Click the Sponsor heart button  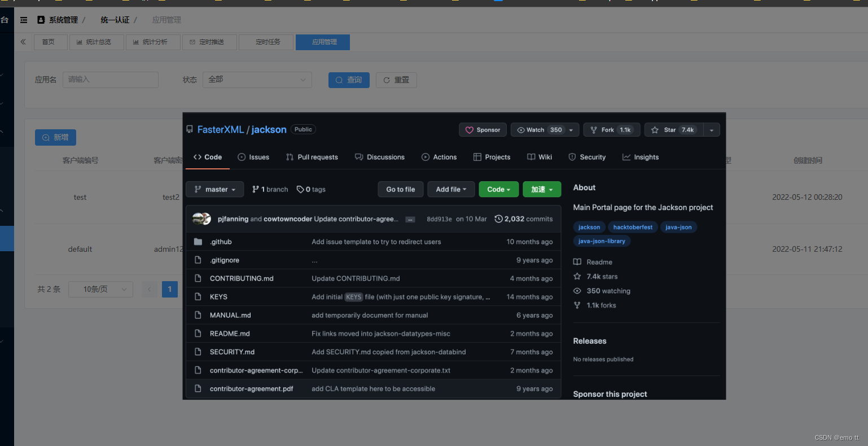[x=483, y=130]
